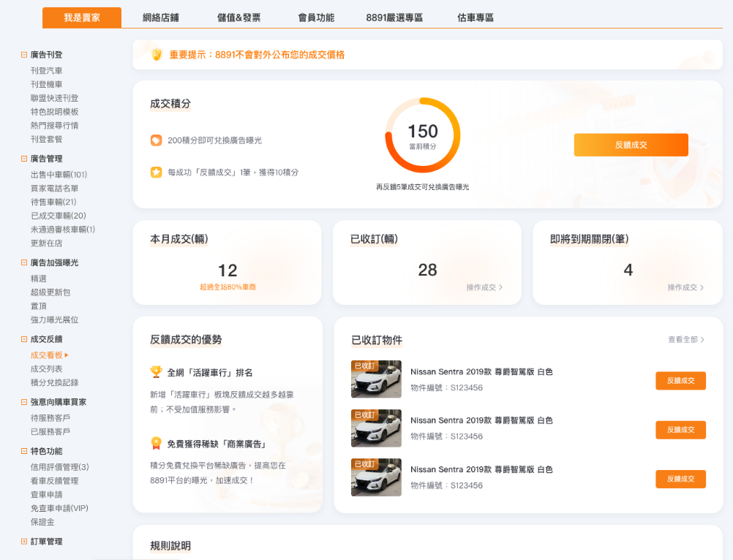Open 出售中車輛(101) in the sidebar

[x=59, y=175]
